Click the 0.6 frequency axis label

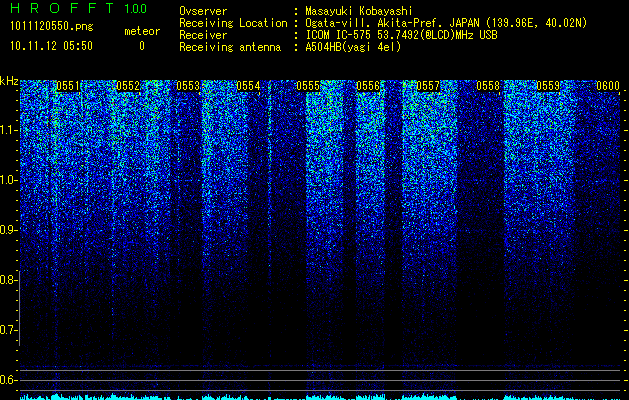tap(8, 380)
